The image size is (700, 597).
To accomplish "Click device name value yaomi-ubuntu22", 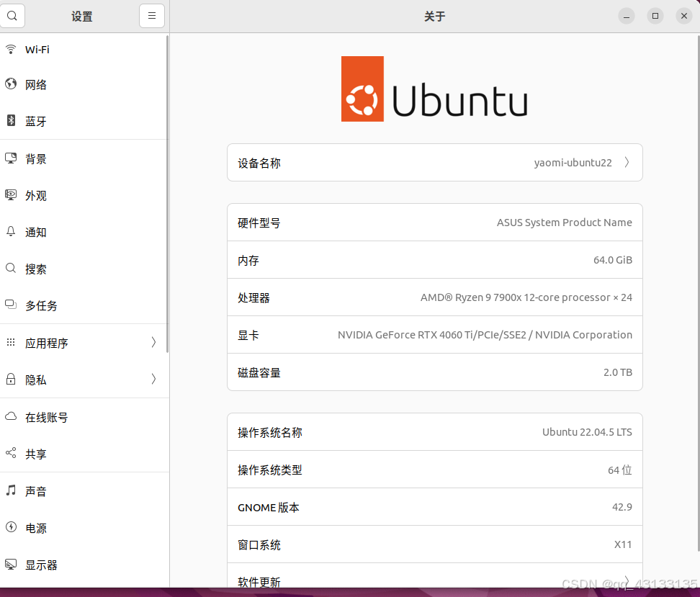I will pyautogui.click(x=573, y=163).
